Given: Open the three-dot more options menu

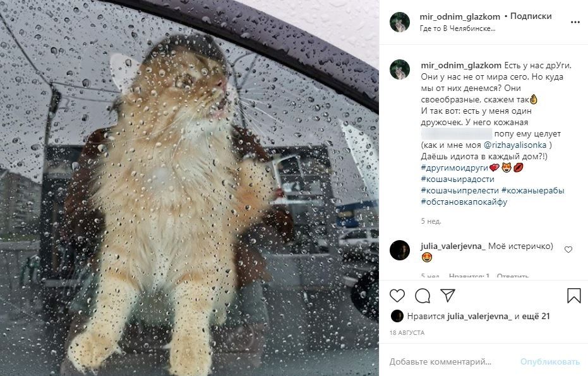Looking at the screenshot, I should click(575, 23).
